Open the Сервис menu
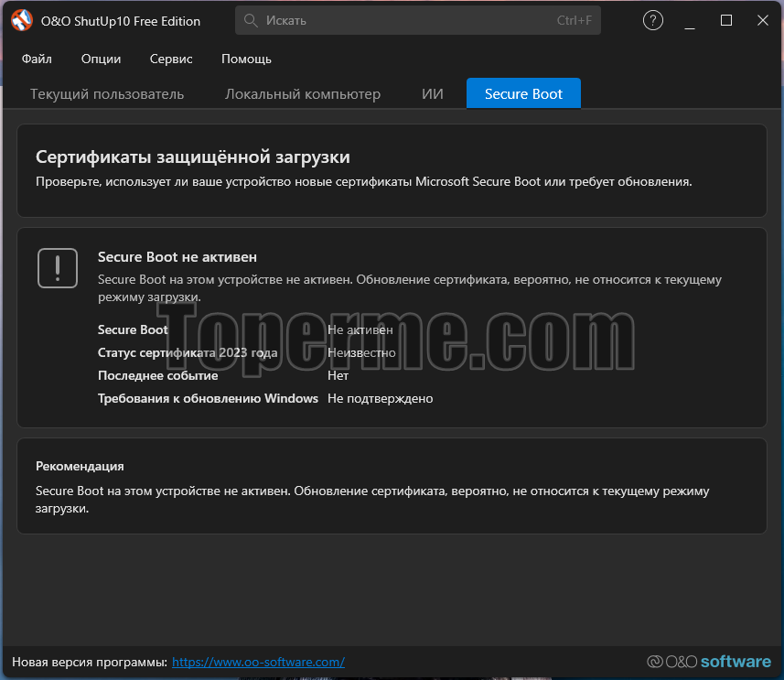This screenshot has height=680, width=784. click(x=171, y=59)
